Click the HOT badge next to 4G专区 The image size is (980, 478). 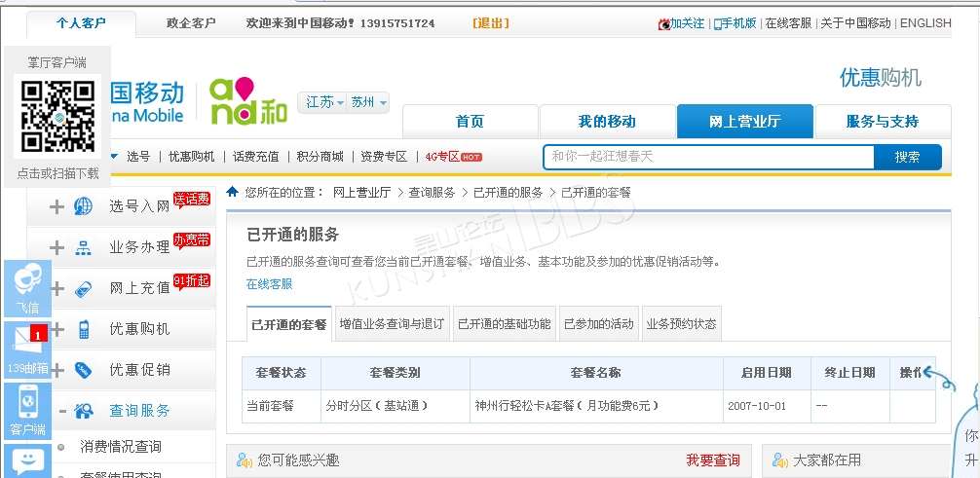[x=471, y=157]
